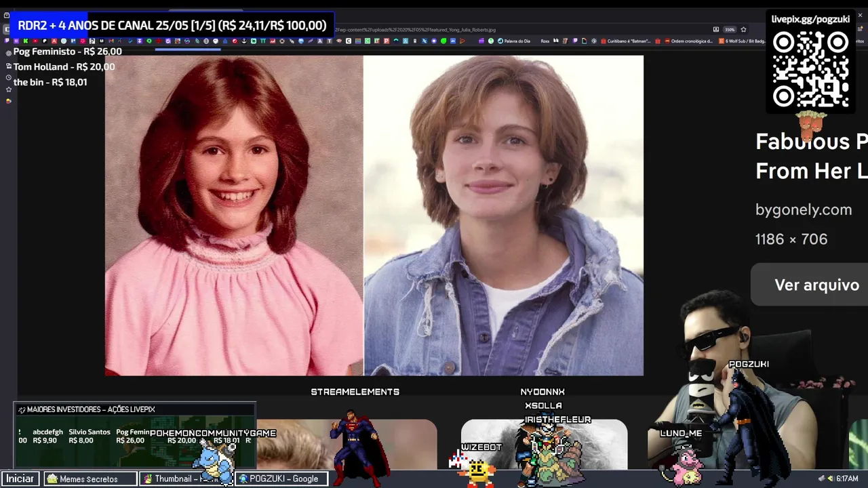The width and height of the screenshot is (868, 488).
Task: Open the Curitibano é "Batman" bookmark
Action: tap(625, 41)
